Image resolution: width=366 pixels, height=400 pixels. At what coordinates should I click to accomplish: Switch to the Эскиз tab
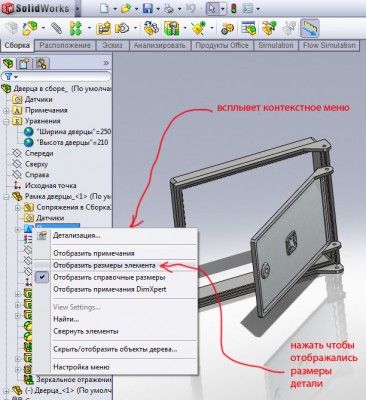pos(112,46)
